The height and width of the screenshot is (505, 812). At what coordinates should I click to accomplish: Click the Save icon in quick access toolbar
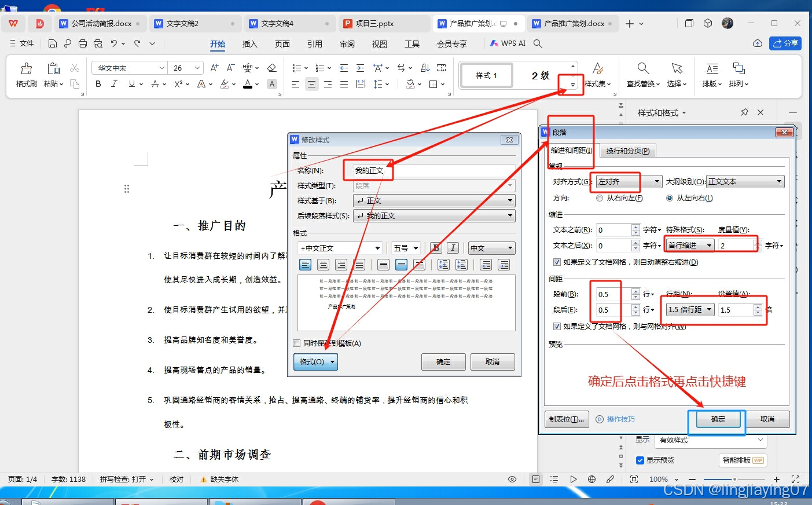click(53, 43)
